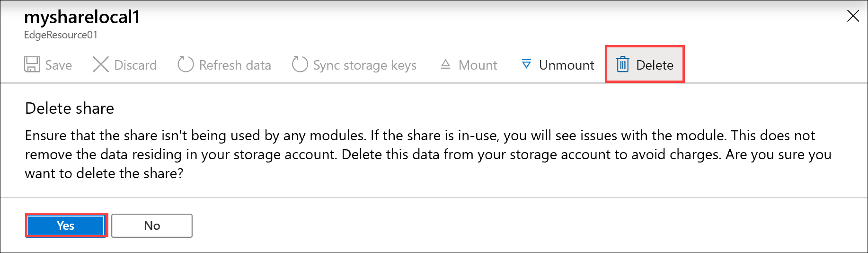Select the Save label in the toolbar

pos(59,65)
